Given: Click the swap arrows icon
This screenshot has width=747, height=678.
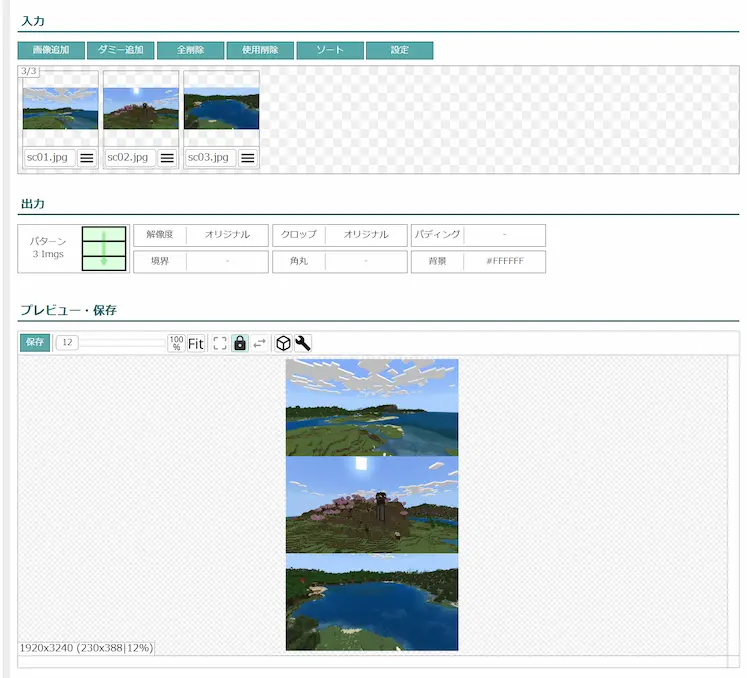Looking at the screenshot, I should tap(260, 343).
